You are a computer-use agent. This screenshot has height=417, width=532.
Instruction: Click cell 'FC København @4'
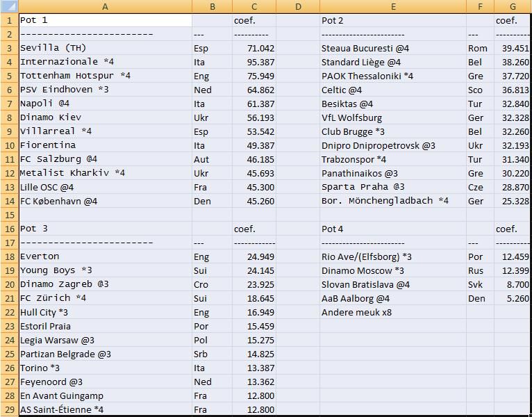(x=105, y=202)
